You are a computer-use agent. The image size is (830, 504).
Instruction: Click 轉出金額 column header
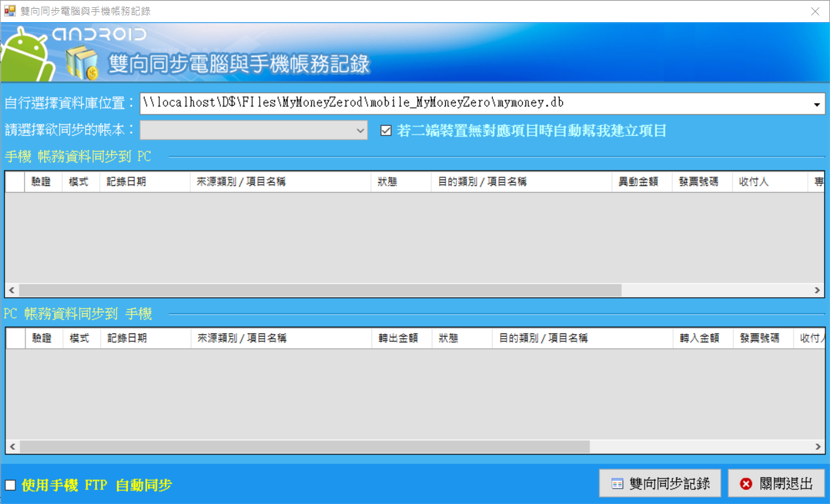pyautogui.click(x=402, y=339)
